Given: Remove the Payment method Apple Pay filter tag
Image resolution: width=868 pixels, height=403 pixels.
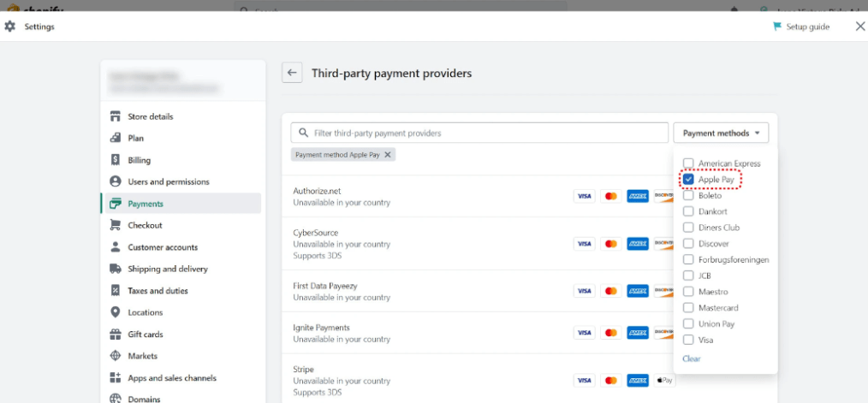Looking at the screenshot, I should click(388, 155).
